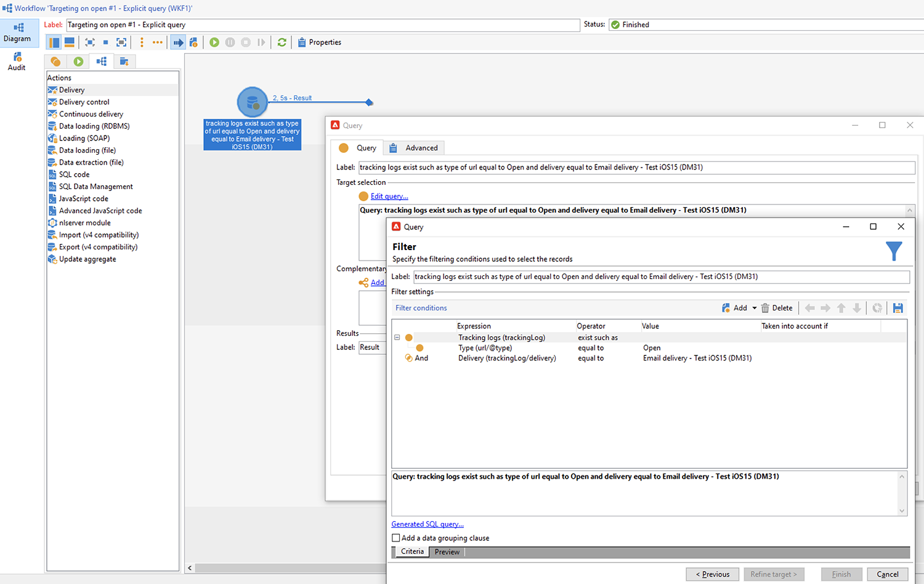Open workflow Properties from the toolbar
The image size is (924, 584).
click(319, 43)
